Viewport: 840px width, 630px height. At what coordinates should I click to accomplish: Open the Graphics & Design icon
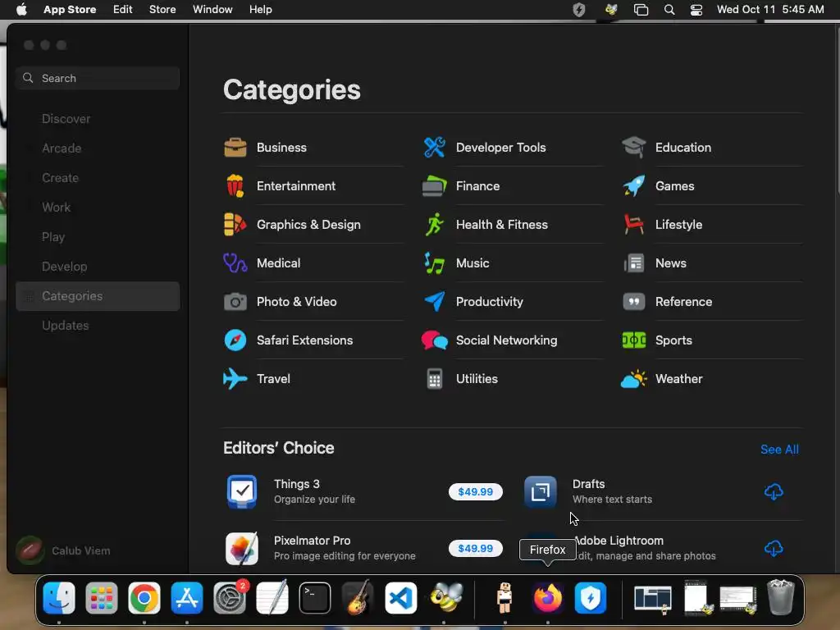tap(235, 225)
